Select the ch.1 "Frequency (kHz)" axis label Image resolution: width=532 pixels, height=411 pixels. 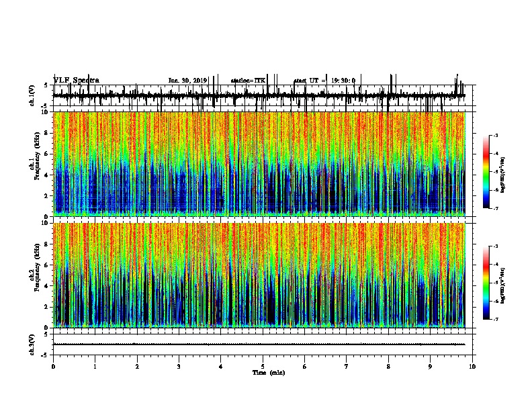click(x=37, y=156)
